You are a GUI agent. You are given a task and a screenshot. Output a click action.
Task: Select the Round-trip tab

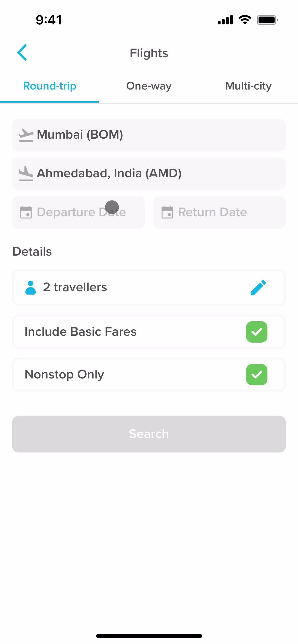pos(50,86)
